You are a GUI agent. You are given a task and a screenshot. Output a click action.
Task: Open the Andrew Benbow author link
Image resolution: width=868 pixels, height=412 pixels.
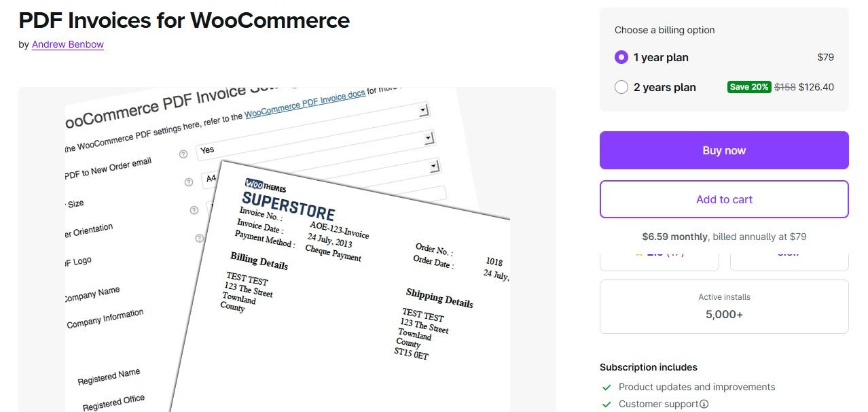coord(68,44)
